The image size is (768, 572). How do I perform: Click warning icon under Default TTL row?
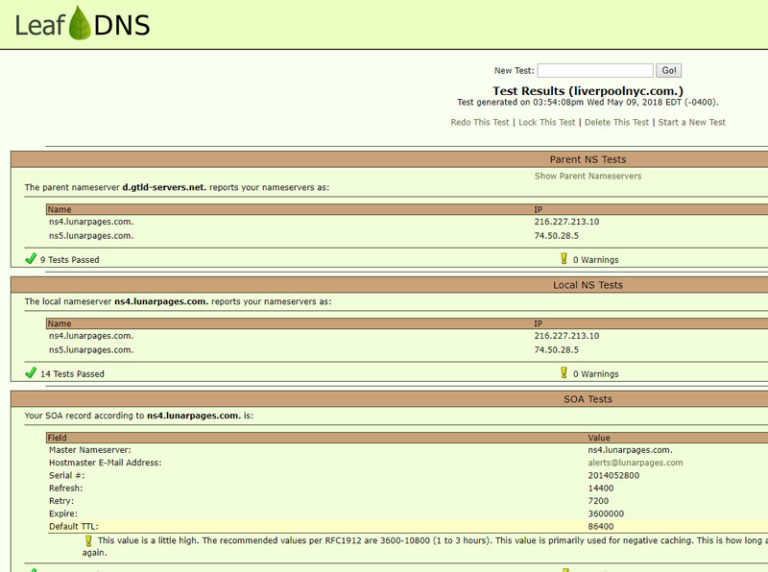coord(88,540)
